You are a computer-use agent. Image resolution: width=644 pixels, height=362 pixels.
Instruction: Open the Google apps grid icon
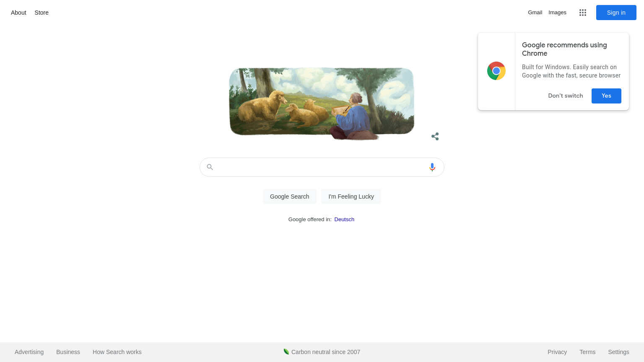(x=583, y=13)
